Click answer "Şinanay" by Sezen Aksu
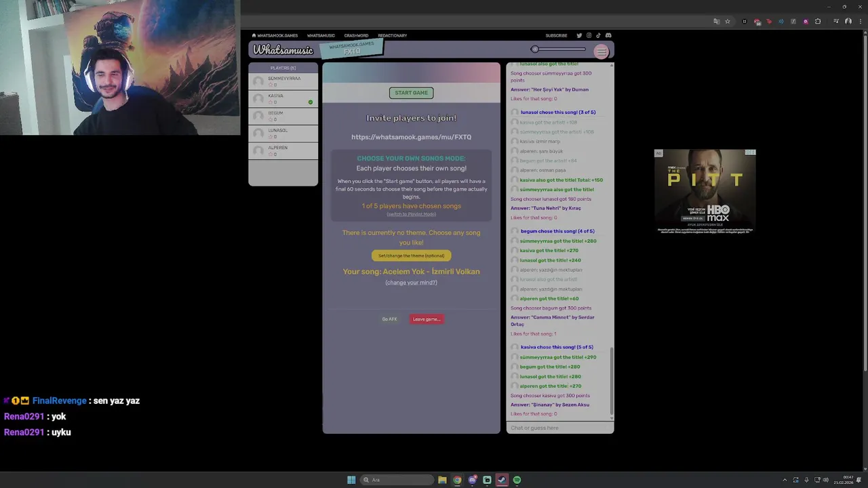This screenshot has height=488, width=868. tap(550, 405)
